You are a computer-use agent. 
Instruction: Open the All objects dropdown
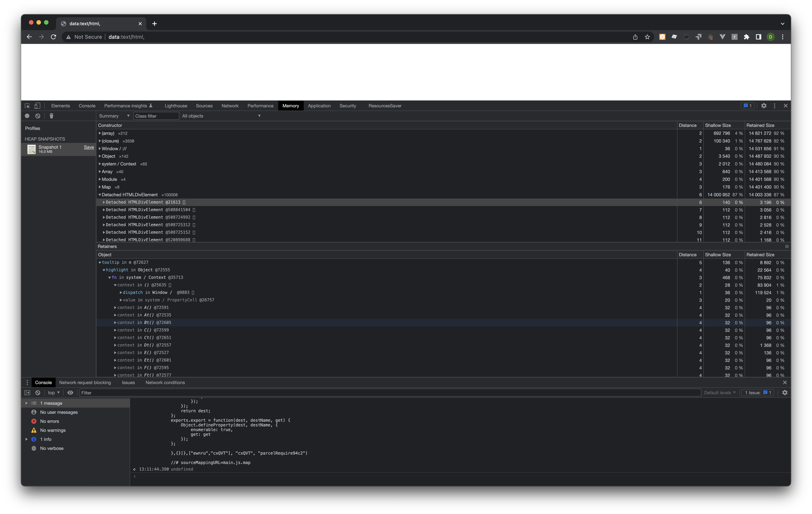tap(221, 116)
